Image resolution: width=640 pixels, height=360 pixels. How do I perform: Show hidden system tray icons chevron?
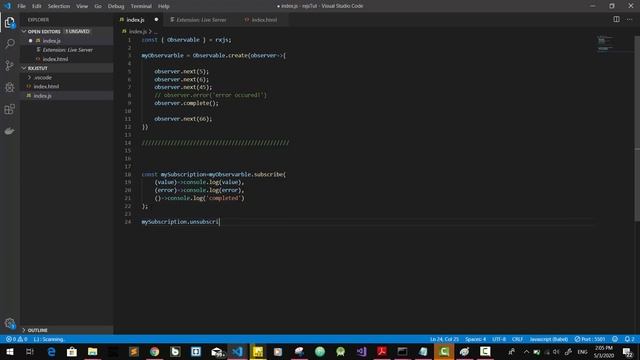(527, 352)
